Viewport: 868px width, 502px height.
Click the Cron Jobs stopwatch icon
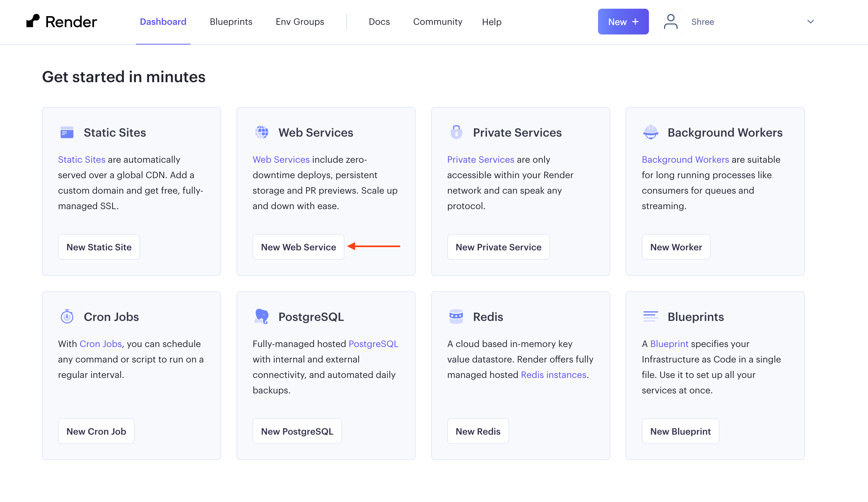pos(67,316)
